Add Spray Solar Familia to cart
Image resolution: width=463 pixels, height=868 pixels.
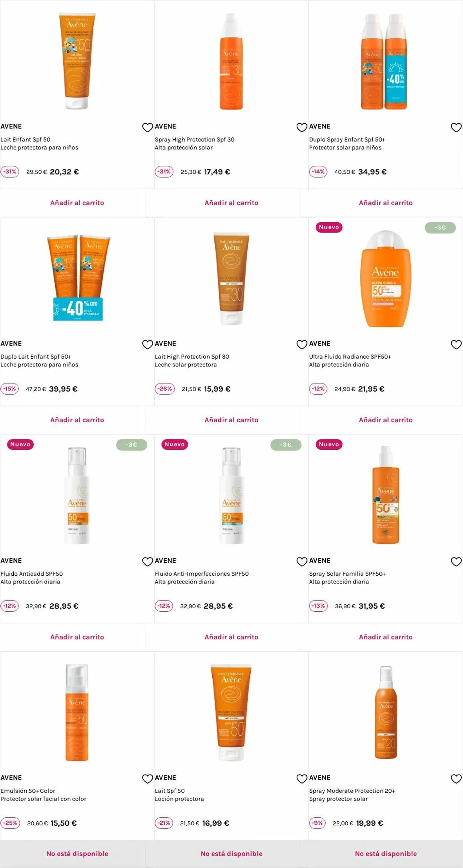click(x=386, y=637)
